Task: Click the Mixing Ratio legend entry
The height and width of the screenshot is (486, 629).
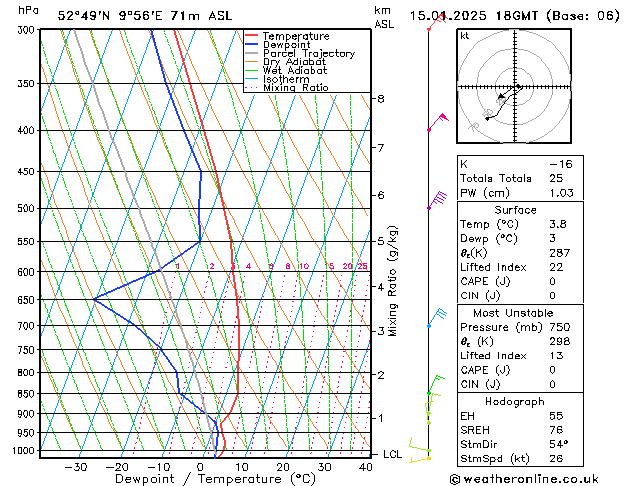Action: 286,87
